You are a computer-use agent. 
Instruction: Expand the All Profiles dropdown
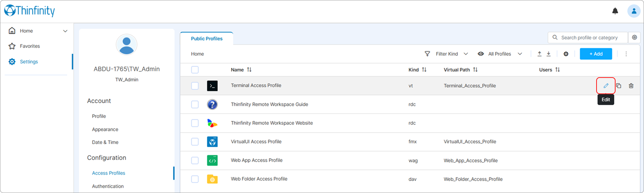(500, 54)
